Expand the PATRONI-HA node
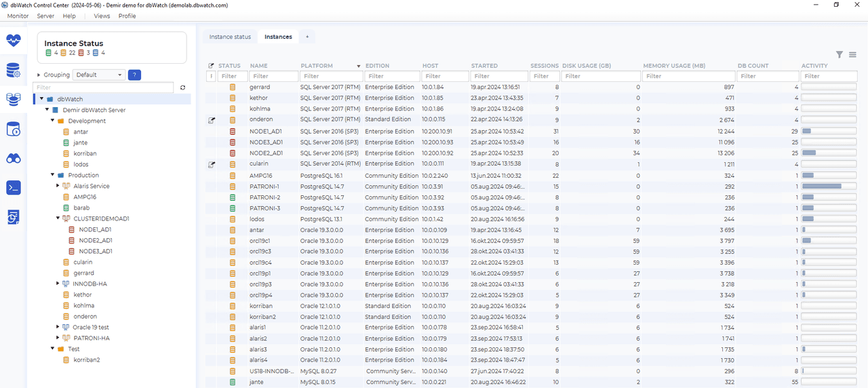 click(x=58, y=338)
